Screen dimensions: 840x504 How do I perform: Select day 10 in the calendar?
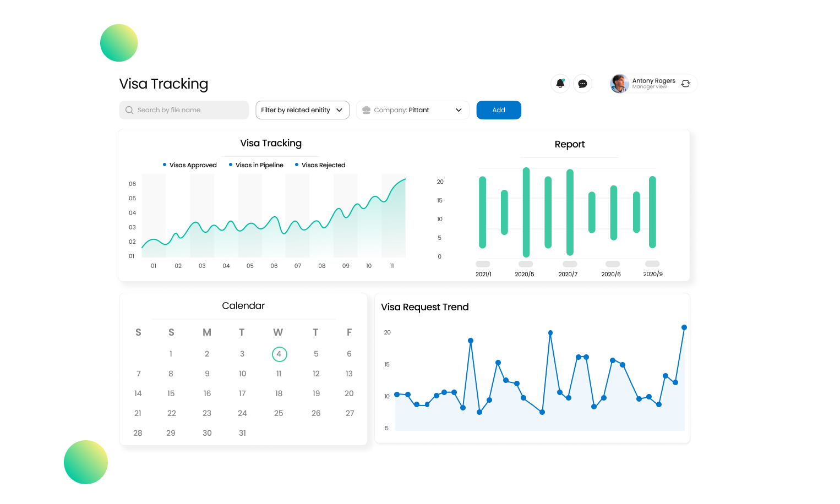point(242,374)
